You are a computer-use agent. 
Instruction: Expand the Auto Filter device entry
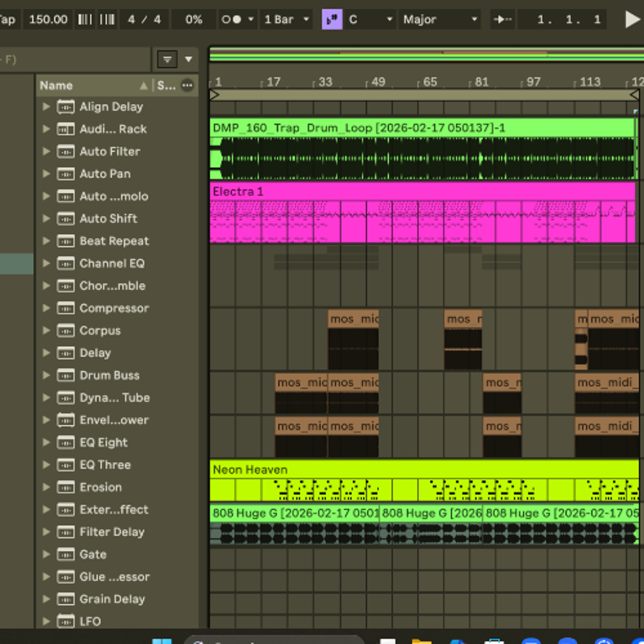[x=46, y=151]
